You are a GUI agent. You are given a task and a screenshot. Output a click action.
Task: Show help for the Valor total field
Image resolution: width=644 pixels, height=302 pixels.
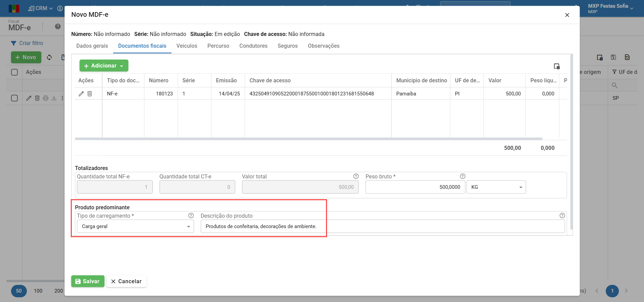[x=356, y=176]
